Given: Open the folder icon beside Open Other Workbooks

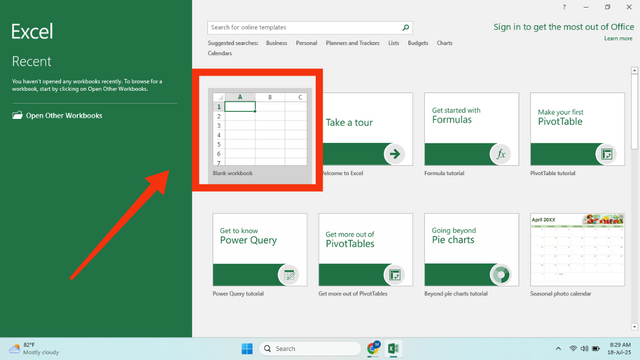Looking at the screenshot, I should click(x=17, y=116).
